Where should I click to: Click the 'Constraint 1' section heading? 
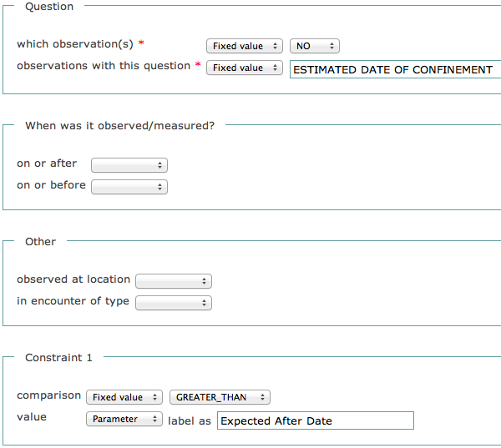pos(58,358)
